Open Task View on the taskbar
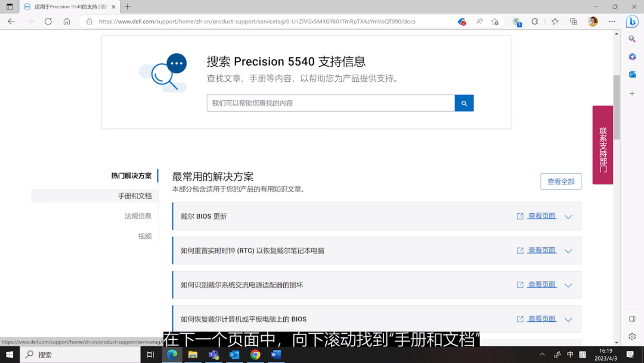 pyautogui.click(x=150, y=355)
